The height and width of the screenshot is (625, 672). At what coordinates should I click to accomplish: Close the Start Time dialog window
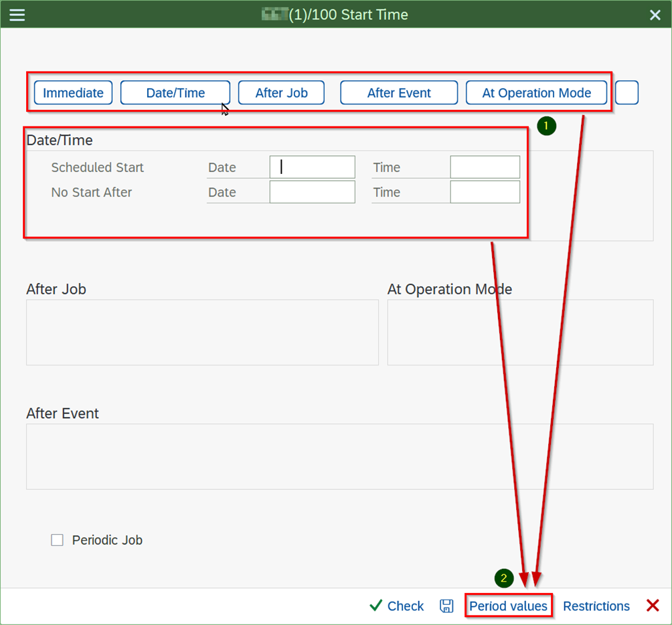pos(655,15)
